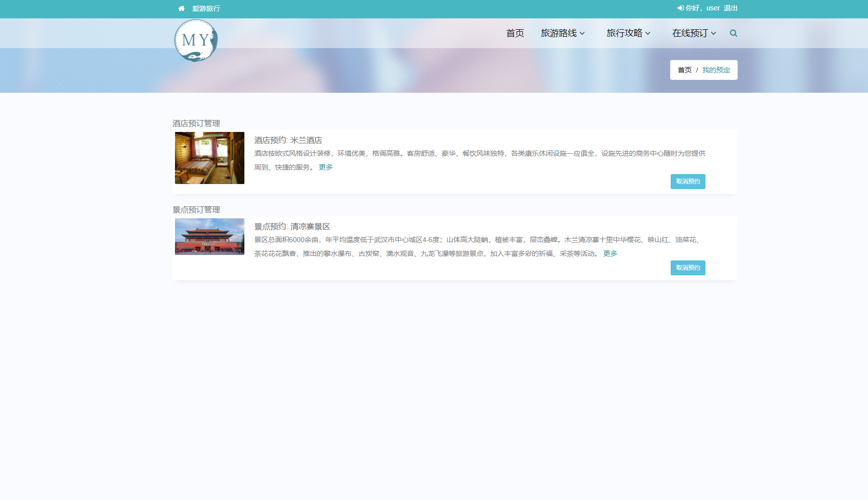Select the hotel booking title 酒店预约: 米兰酒店
Image resolution: width=868 pixels, height=500 pixels.
click(288, 140)
